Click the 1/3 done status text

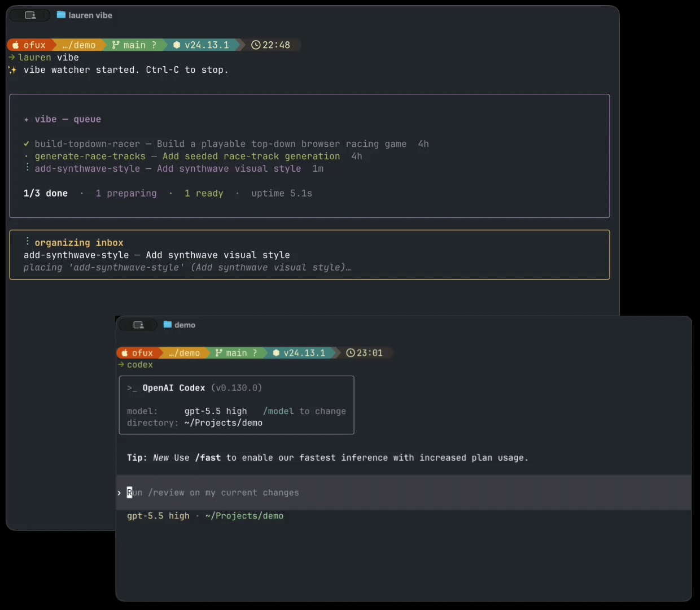click(46, 193)
